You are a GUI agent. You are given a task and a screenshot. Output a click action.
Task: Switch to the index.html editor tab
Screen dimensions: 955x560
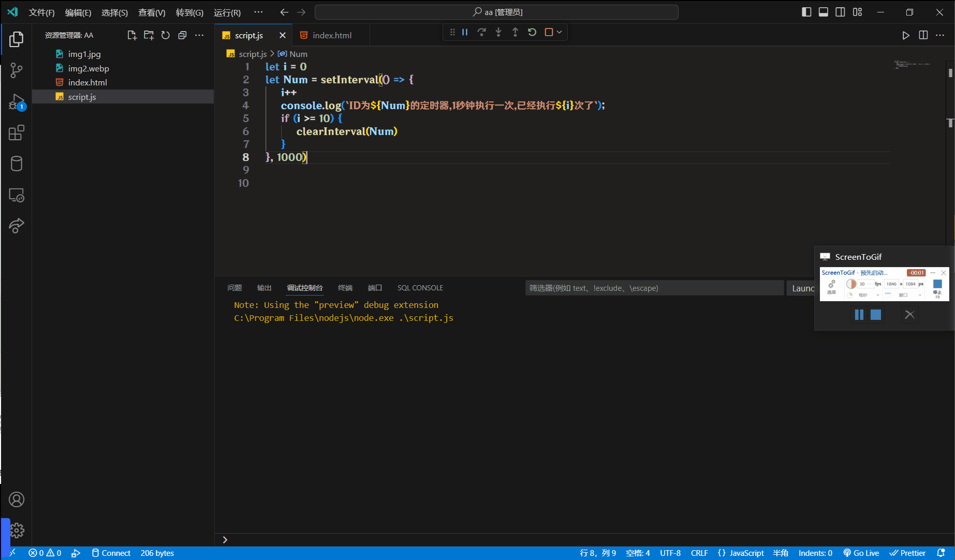tap(332, 35)
